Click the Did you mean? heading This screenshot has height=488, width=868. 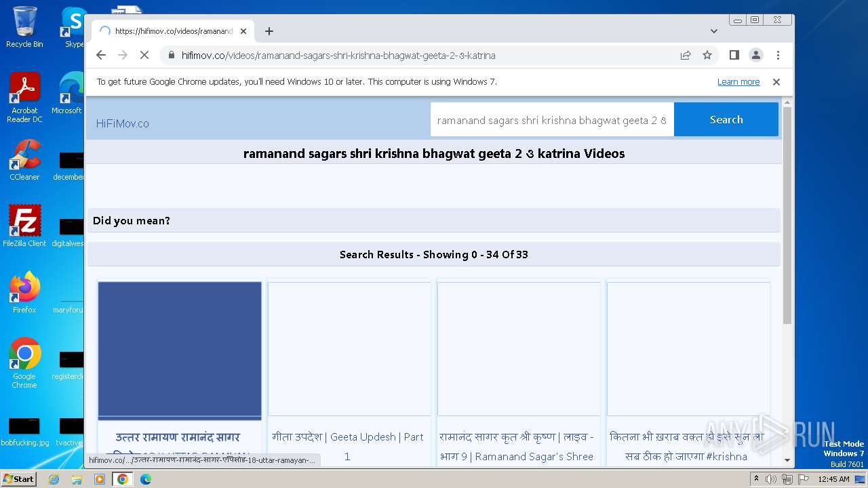point(132,221)
